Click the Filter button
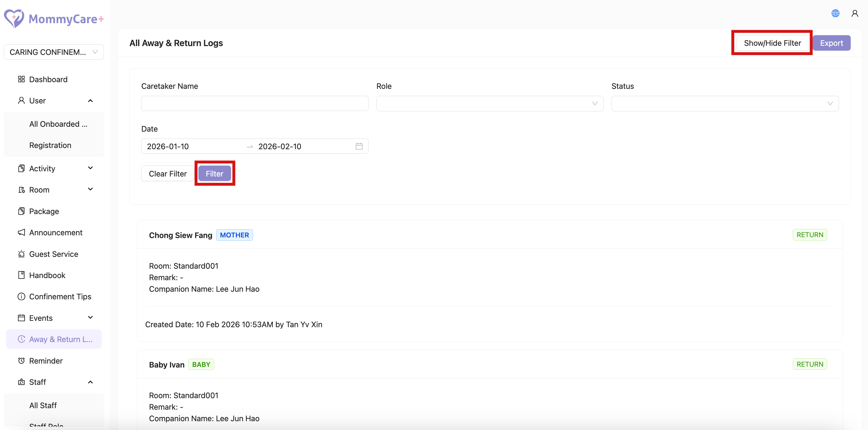The height and width of the screenshot is (430, 868). click(x=214, y=173)
